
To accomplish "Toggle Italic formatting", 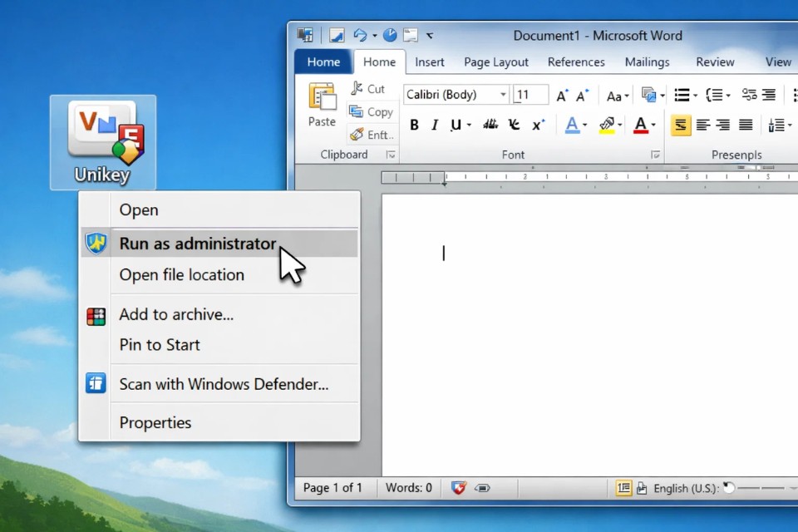I will point(435,125).
